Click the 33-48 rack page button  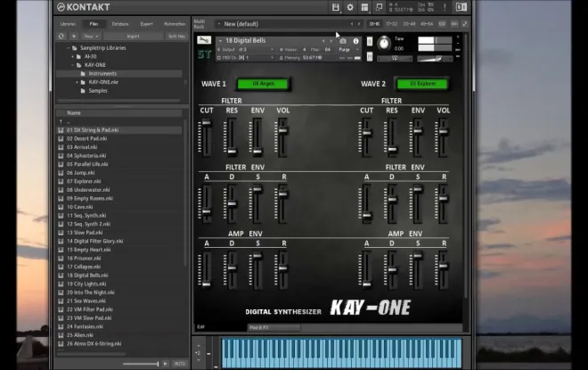(409, 24)
